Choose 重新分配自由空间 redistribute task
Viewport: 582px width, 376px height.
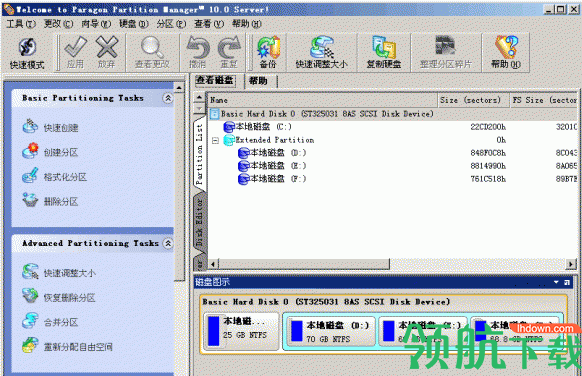tap(67, 346)
